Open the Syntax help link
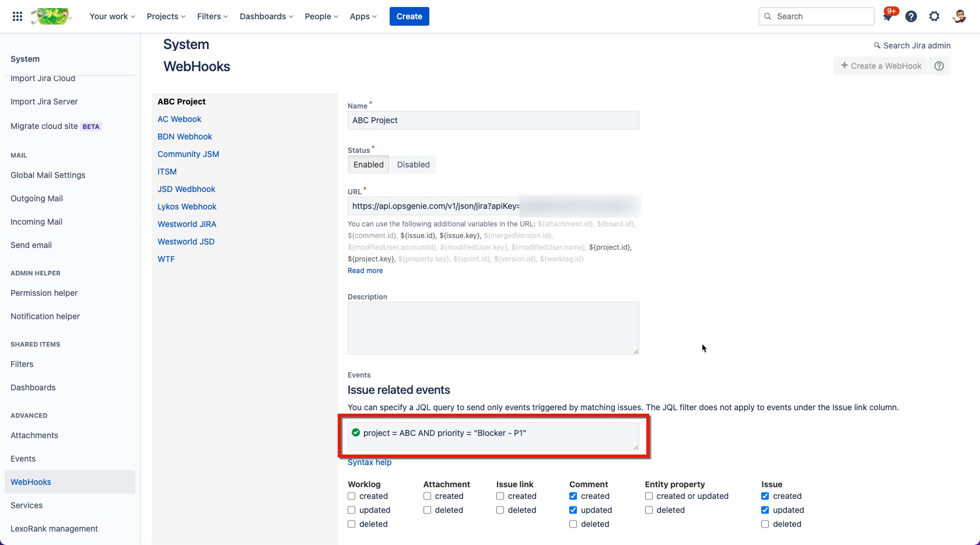This screenshot has height=545, width=980. [369, 462]
